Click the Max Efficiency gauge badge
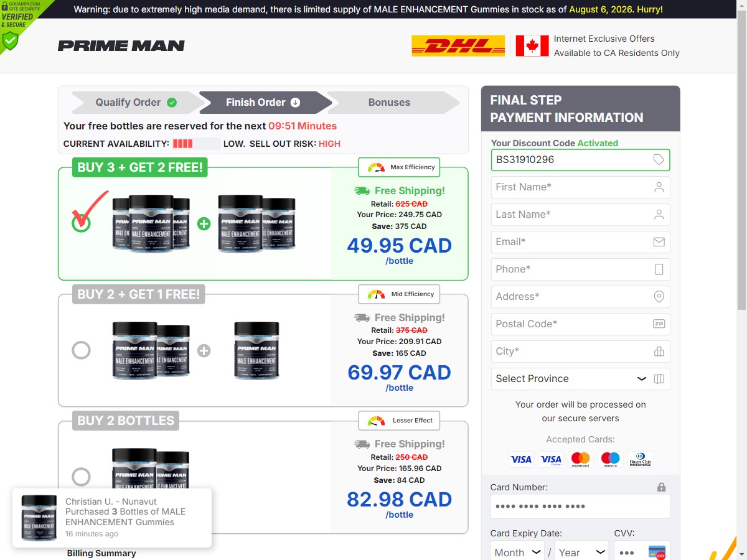This screenshot has width=747, height=560. 400,167
